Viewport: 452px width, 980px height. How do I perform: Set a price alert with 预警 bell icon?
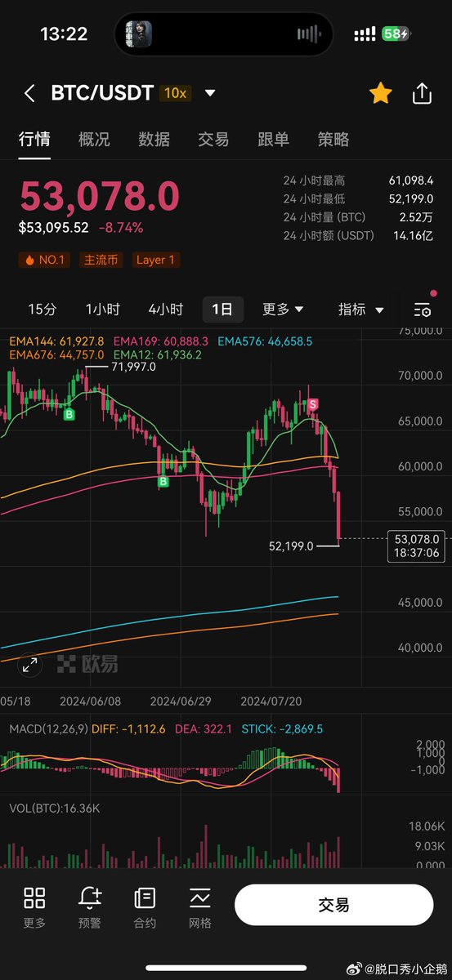point(90,907)
